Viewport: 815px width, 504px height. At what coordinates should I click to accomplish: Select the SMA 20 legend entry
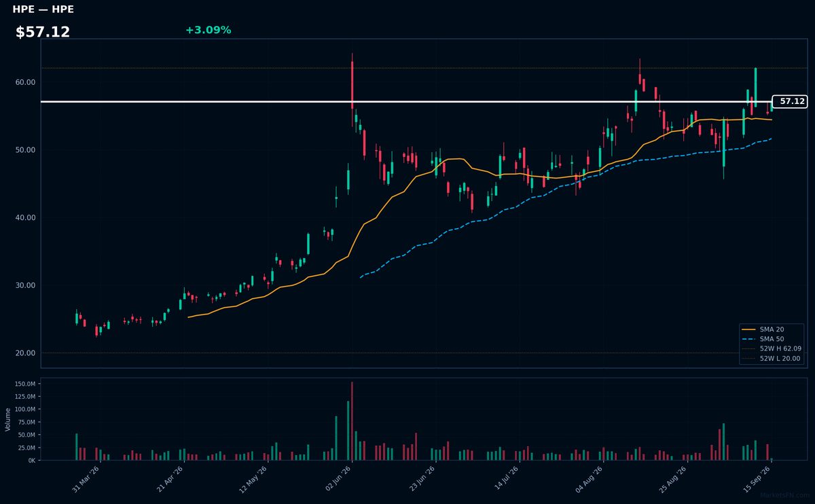(772, 329)
